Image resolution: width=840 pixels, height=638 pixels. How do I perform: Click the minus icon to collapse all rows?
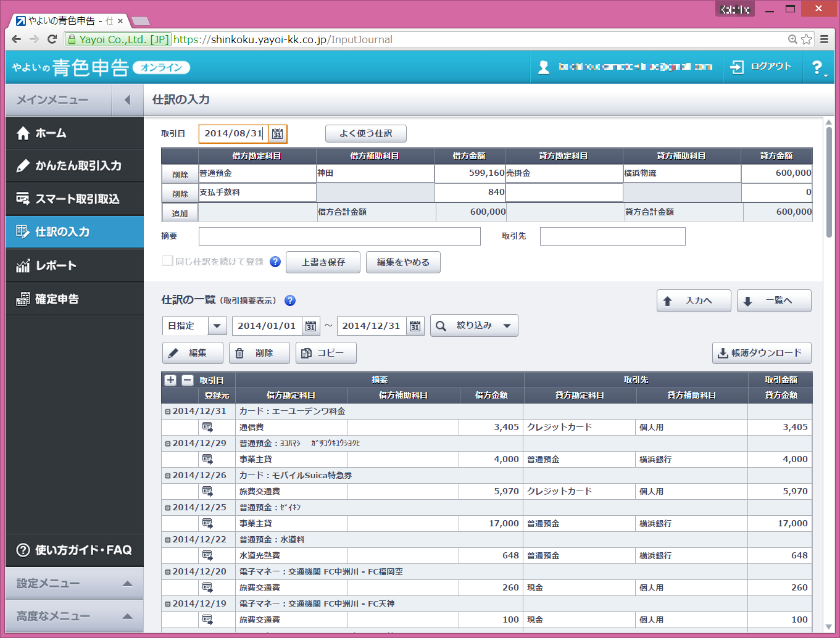click(188, 380)
